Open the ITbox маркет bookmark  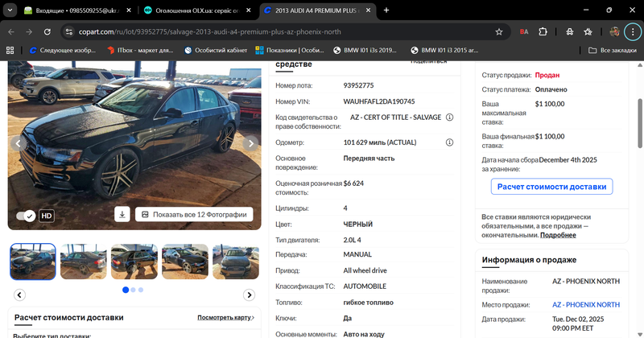point(140,50)
